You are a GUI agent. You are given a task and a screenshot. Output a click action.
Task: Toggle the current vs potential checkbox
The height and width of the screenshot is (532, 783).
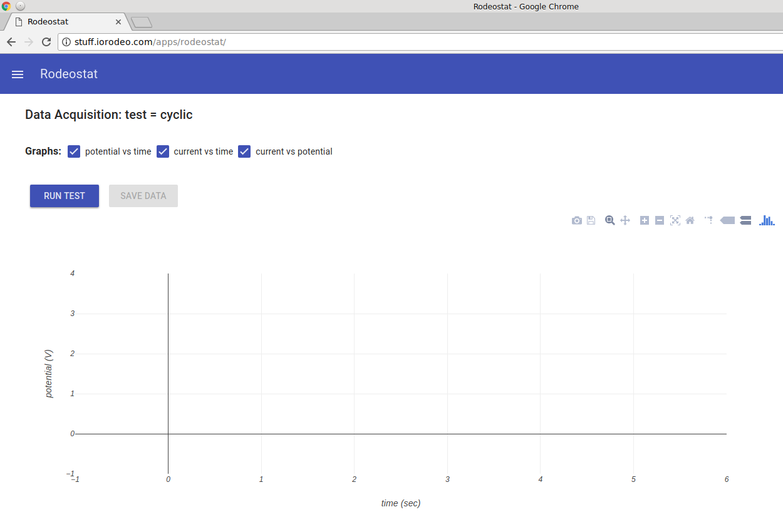click(x=244, y=151)
